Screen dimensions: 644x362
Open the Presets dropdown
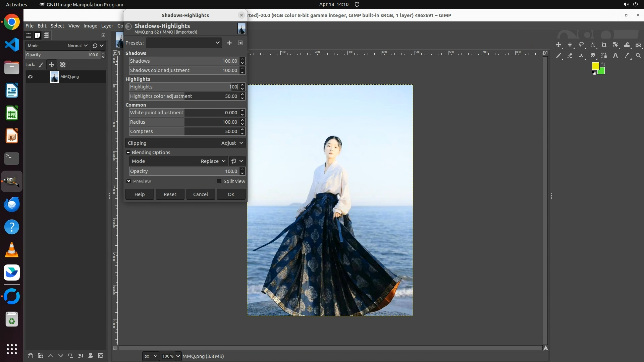(184, 43)
